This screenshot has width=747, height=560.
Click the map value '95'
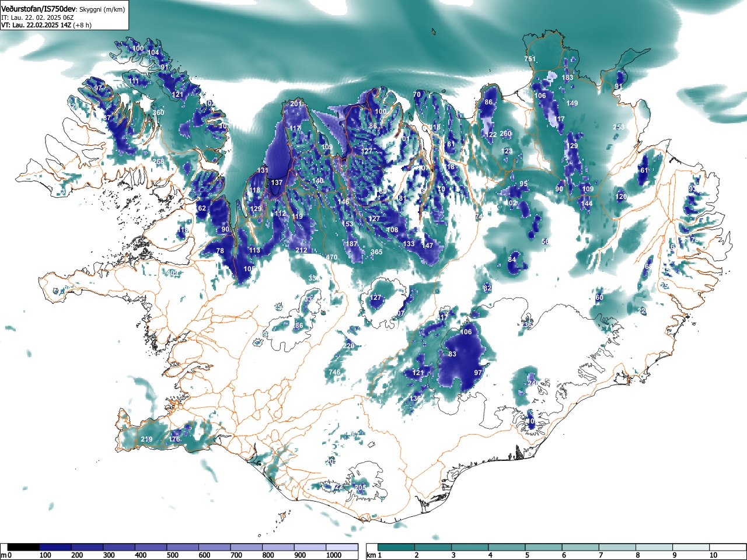tap(523, 184)
